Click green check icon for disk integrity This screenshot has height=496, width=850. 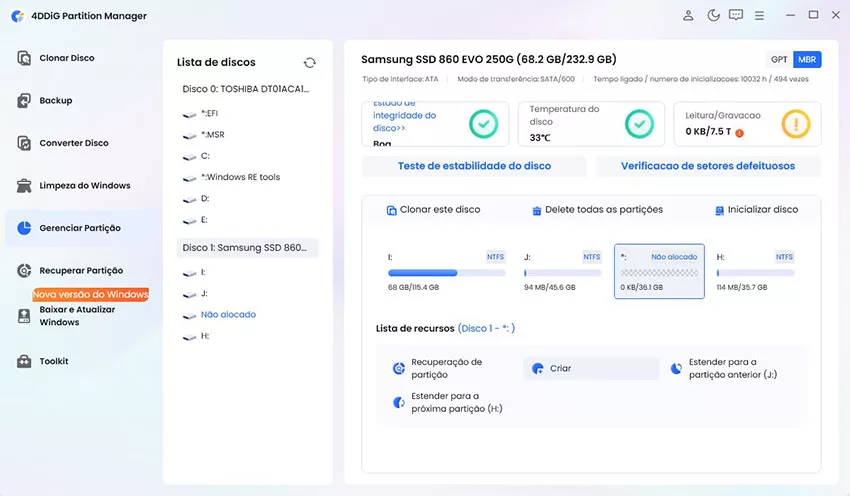(x=484, y=124)
